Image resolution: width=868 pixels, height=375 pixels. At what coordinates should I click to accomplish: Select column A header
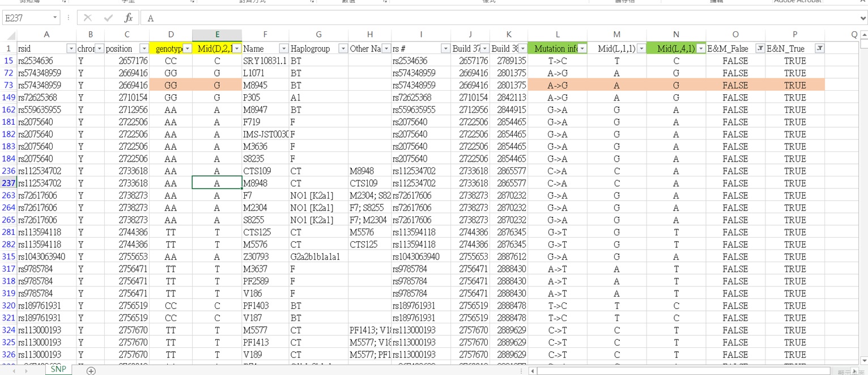click(x=46, y=35)
